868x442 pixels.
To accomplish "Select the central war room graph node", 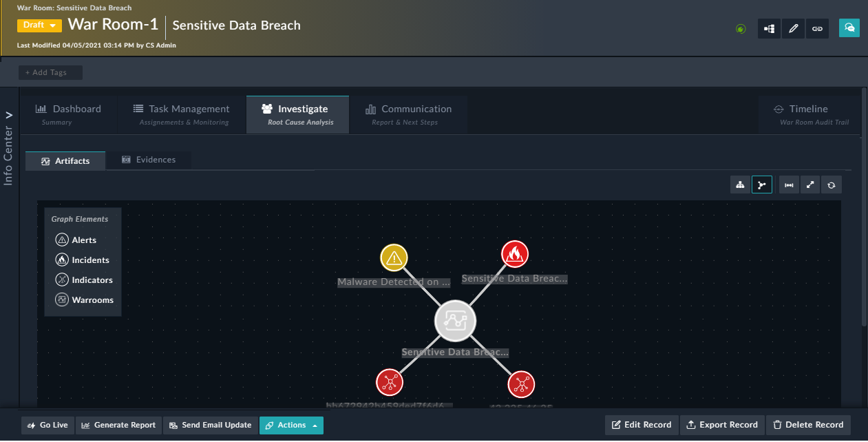I will 455,321.
